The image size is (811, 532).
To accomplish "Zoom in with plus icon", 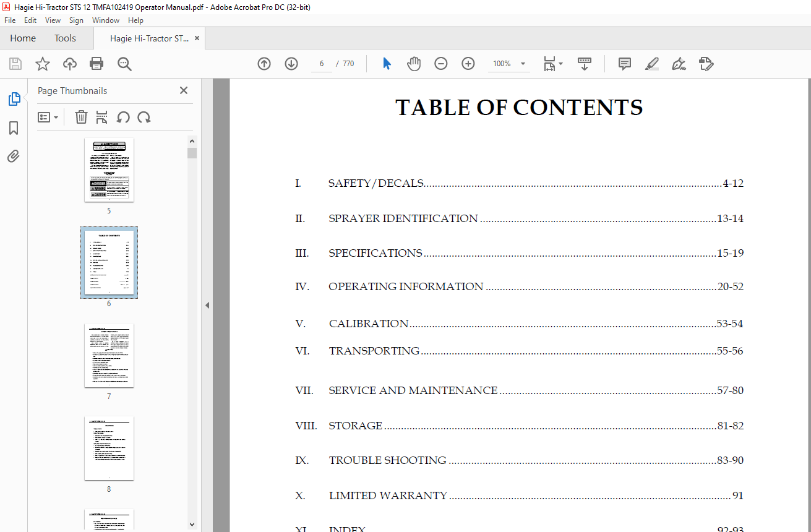I will [x=468, y=64].
